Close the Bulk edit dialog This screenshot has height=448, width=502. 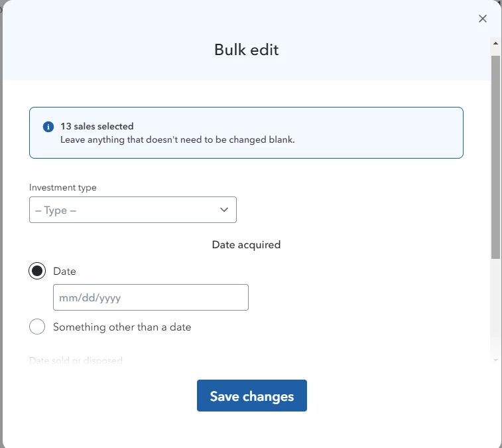(x=483, y=19)
